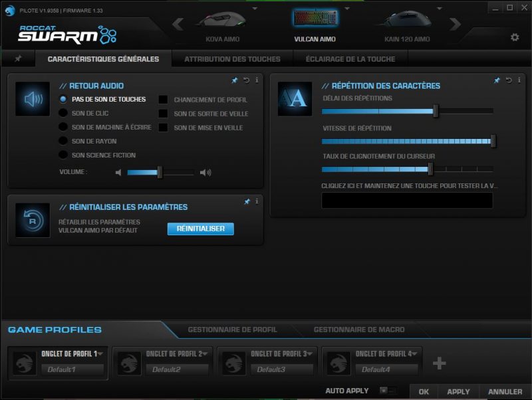Apply changes with the Apply button
532x400 pixels.
click(x=458, y=392)
